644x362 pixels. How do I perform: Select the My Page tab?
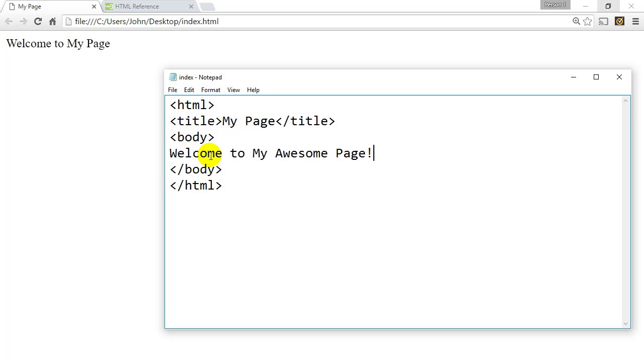point(50,7)
